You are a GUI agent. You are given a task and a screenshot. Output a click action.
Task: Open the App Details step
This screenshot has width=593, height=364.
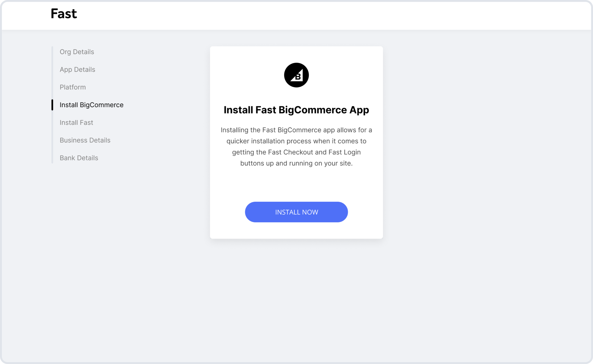tap(77, 69)
